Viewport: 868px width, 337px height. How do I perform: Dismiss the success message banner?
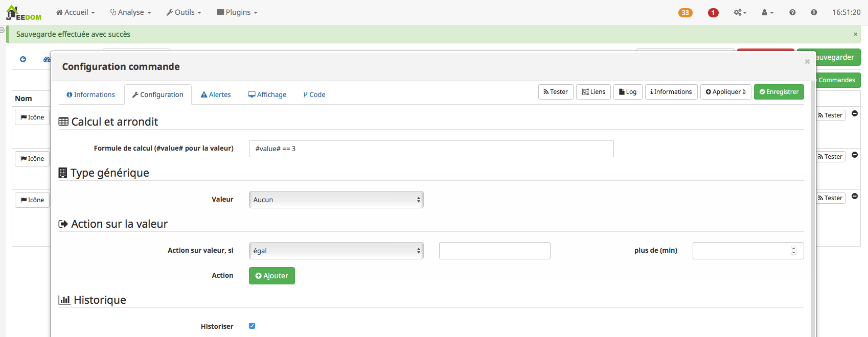855,34
